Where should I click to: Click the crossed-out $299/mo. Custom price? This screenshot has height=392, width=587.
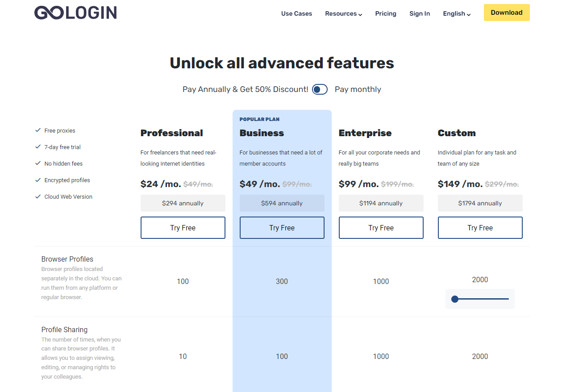point(502,184)
